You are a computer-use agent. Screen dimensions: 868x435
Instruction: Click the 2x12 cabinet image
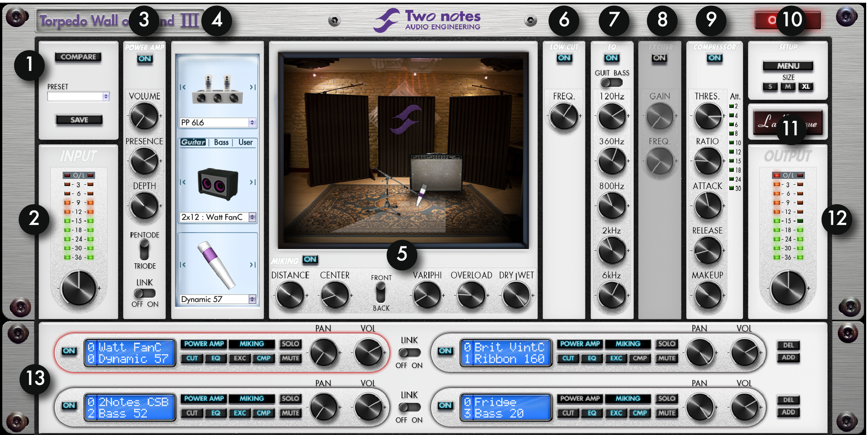point(218,184)
